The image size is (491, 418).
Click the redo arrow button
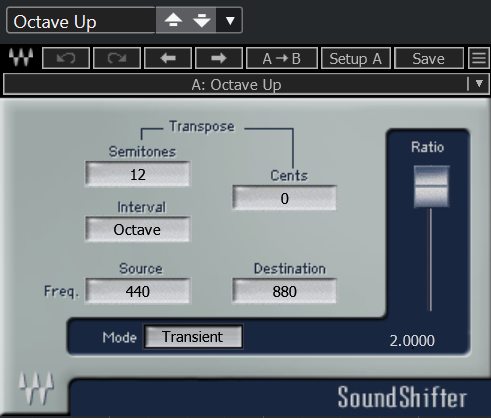117,58
